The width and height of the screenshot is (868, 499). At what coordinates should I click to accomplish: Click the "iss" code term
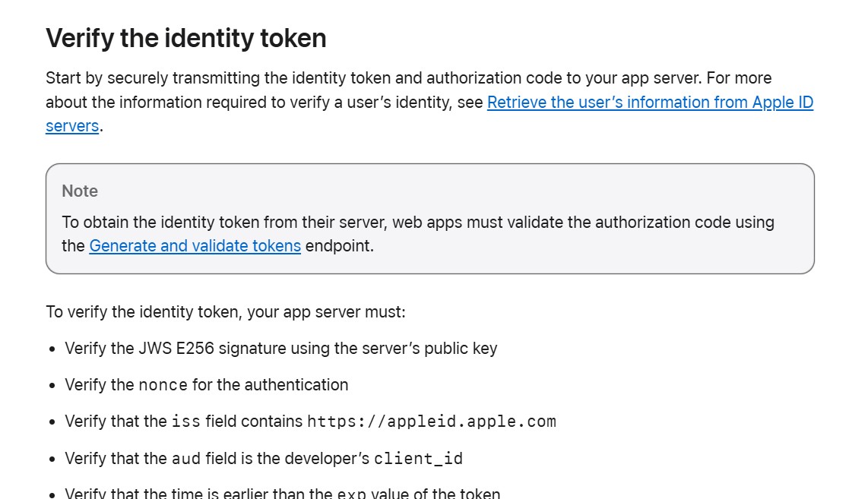(x=186, y=422)
